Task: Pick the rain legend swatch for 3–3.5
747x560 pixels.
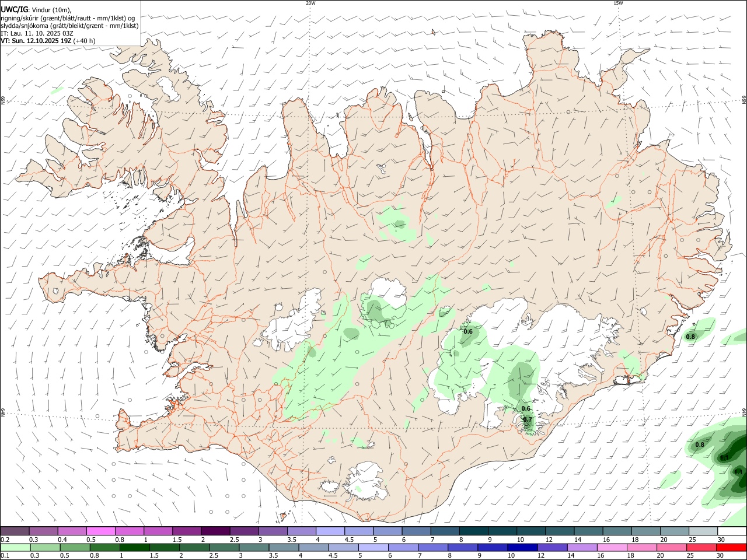Action: [x=254, y=547]
